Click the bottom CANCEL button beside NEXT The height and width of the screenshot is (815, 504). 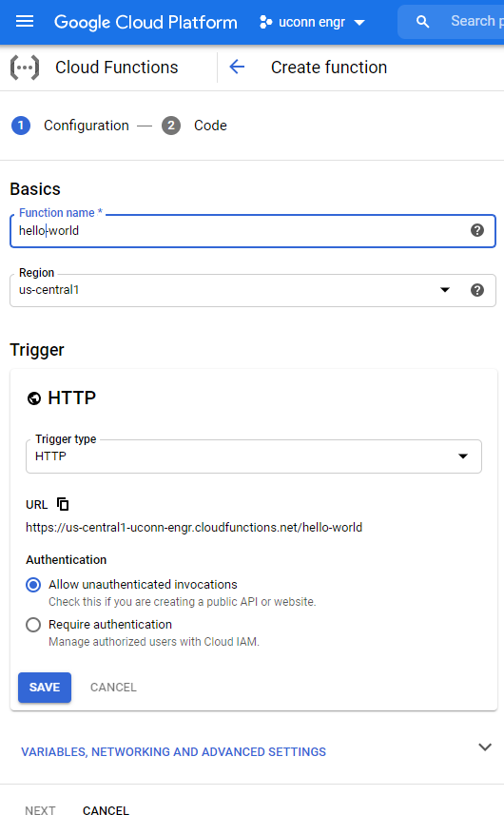click(106, 810)
